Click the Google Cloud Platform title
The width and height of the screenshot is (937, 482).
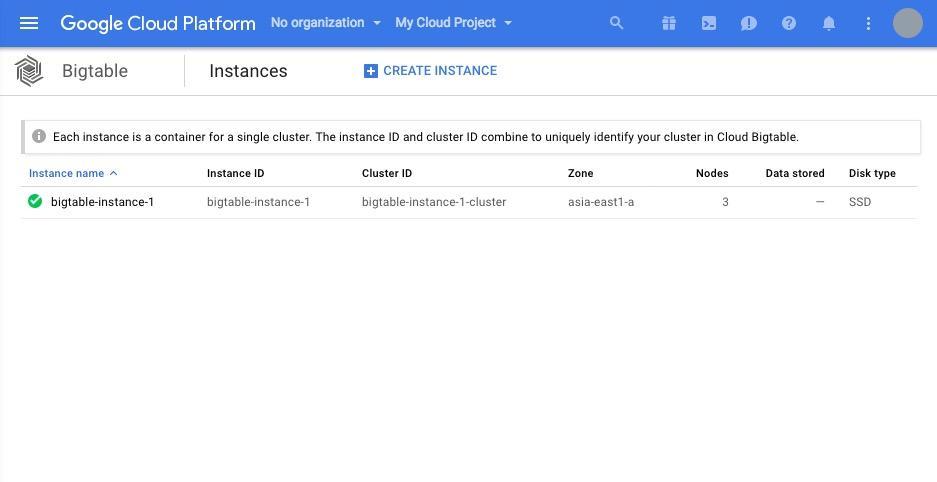(x=158, y=23)
